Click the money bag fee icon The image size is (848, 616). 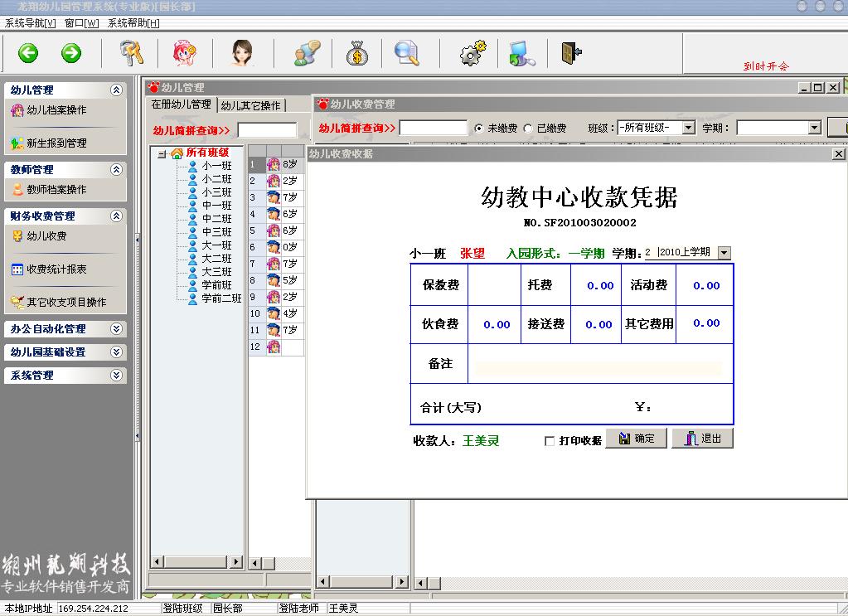click(x=357, y=53)
